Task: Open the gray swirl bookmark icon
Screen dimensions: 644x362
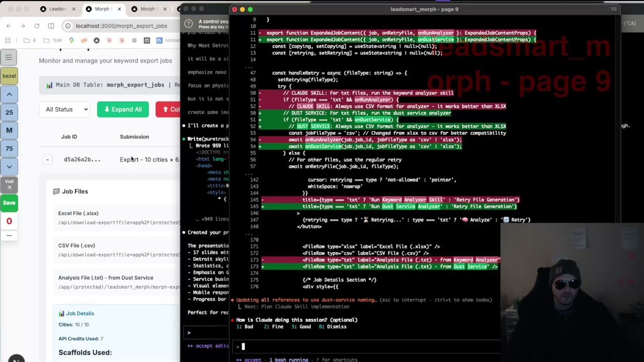Action: pos(134,40)
